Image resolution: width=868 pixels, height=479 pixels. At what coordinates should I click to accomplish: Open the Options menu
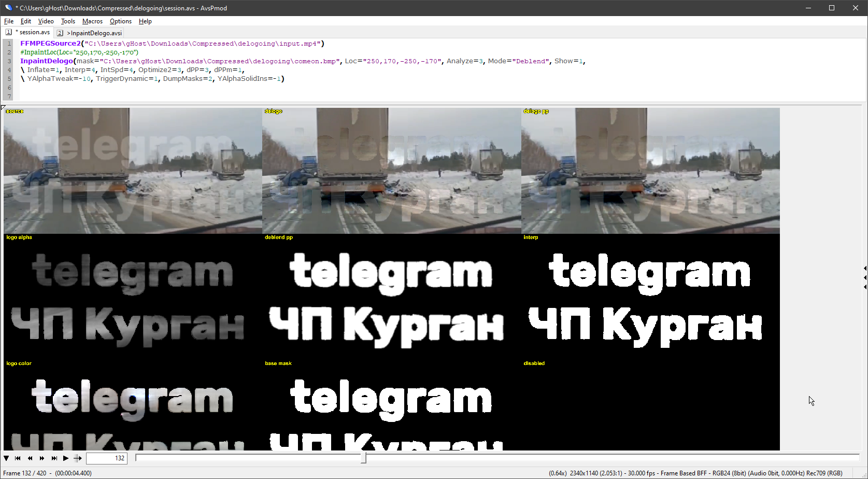pyautogui.click(x=121, y=21)
